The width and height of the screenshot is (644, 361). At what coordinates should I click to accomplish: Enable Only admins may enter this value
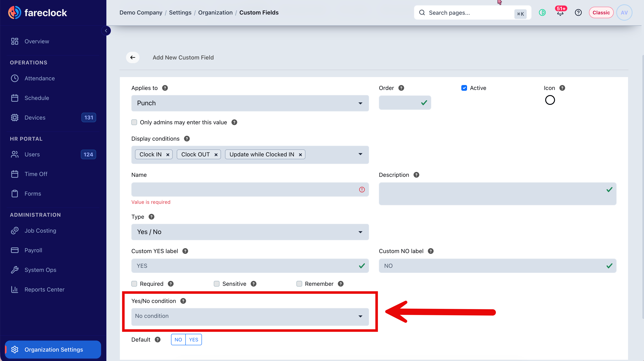[x=134, y=122]
